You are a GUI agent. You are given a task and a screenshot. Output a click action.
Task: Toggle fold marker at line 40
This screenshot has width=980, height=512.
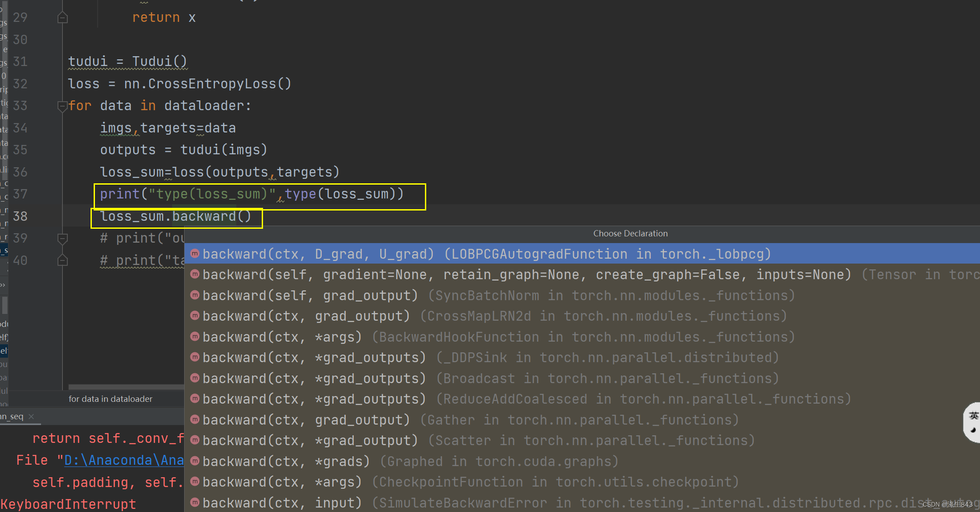click(x=62, y=260)
